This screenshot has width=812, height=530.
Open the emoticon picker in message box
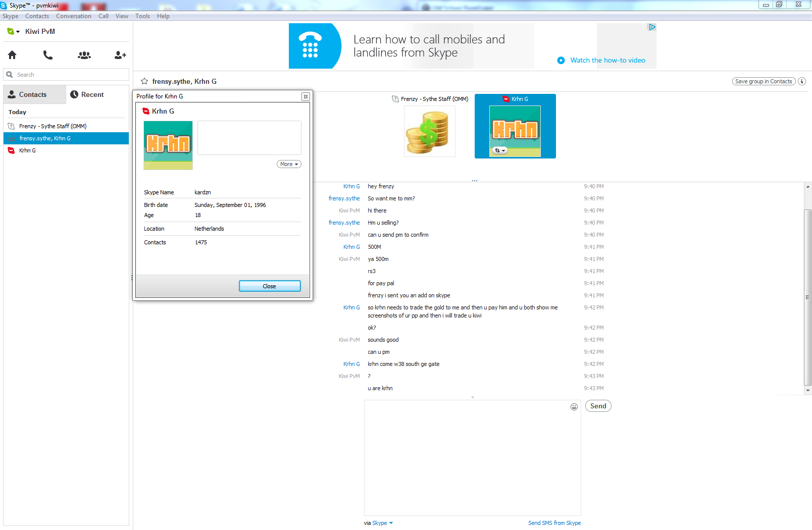click(574, 407)
